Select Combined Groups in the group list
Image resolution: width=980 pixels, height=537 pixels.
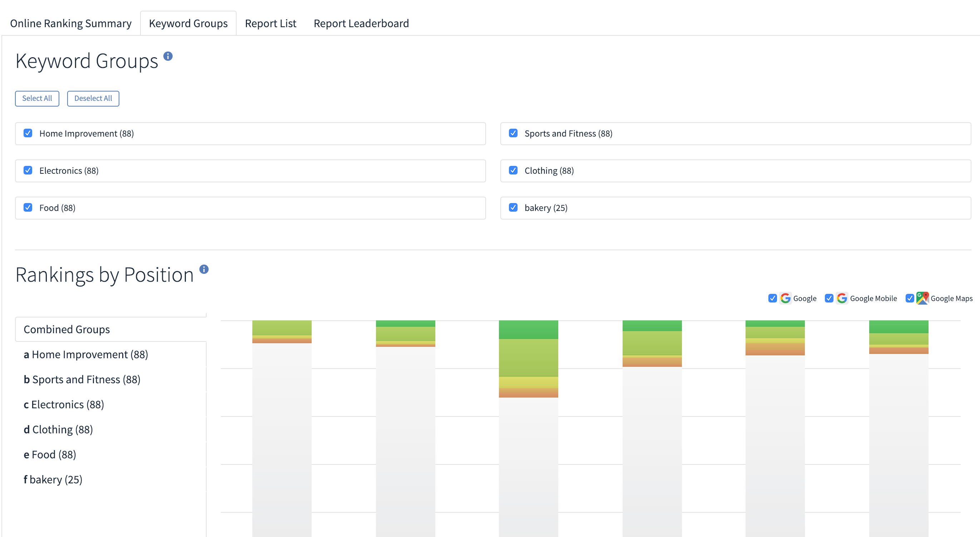66,329
